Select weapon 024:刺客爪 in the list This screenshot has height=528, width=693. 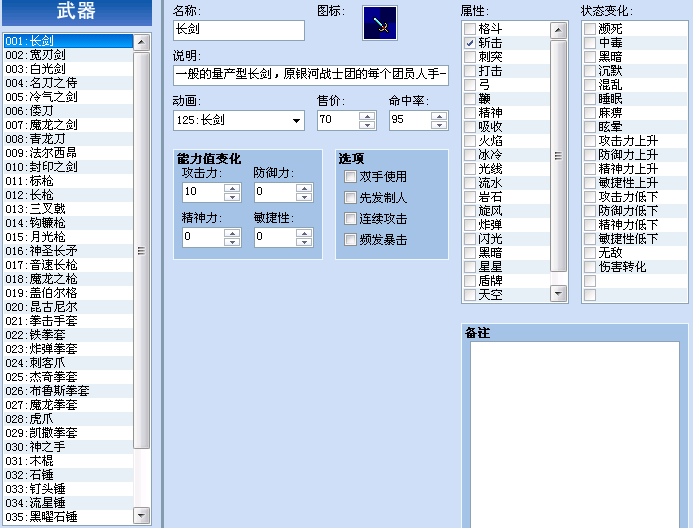tap(69, 363)
